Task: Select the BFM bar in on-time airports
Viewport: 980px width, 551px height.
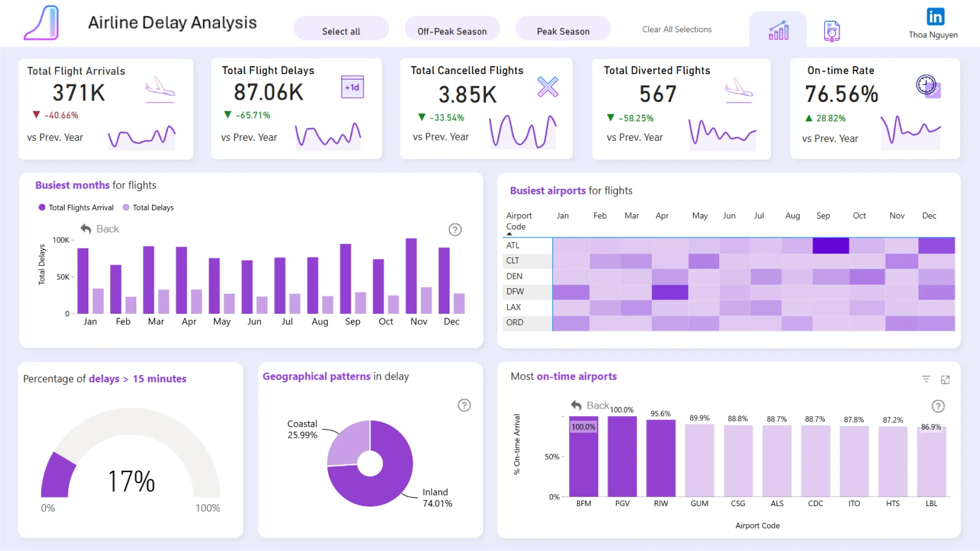Action: point(583,457)
